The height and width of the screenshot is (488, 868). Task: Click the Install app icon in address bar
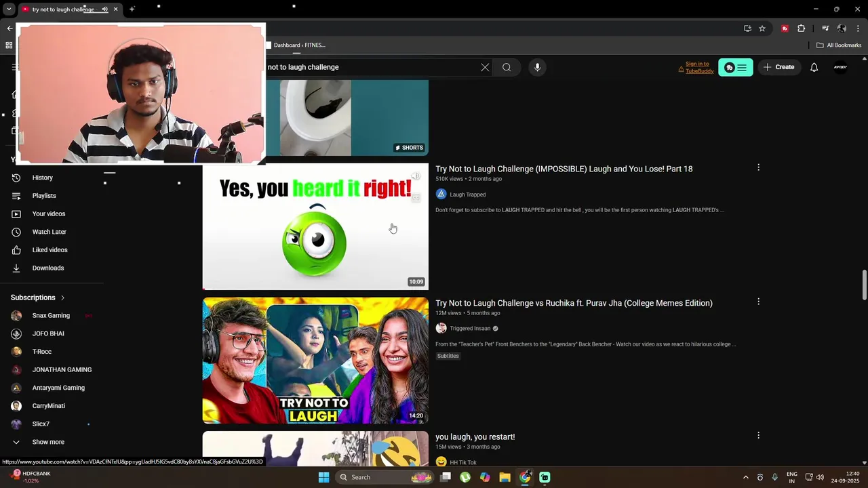747,28
